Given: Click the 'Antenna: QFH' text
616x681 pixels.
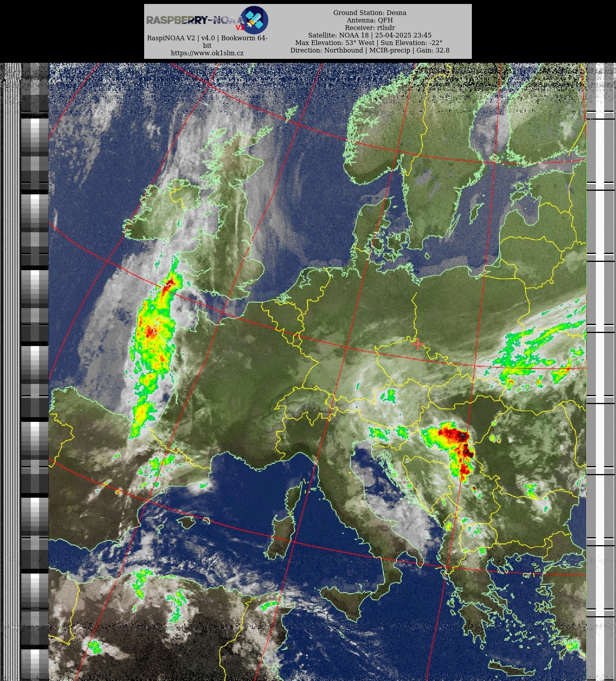Looking at the screenshot, I should pyautogui.click(x=370, y=20).
